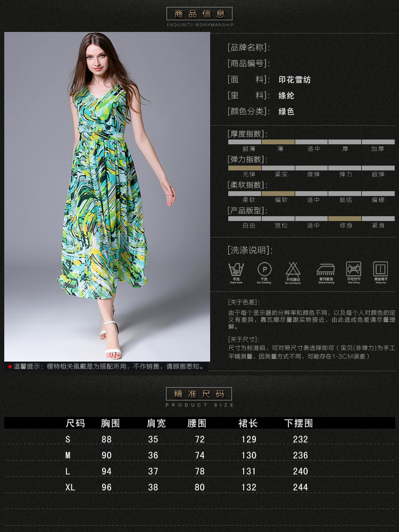The image size is (399, 532).
Task: Select the highlighted 薄 thickness segment
Action: 278,142
